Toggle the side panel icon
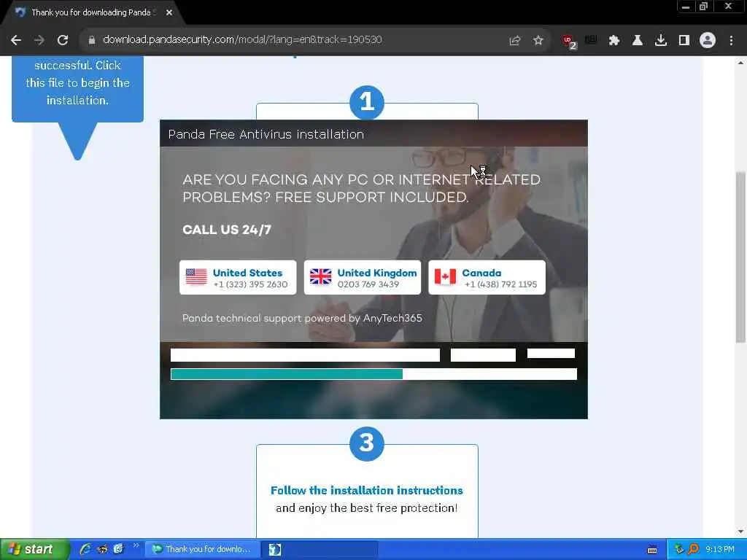The width and height of the screenshot is (747, 560). pyautogui.click(x=684, y=40)
